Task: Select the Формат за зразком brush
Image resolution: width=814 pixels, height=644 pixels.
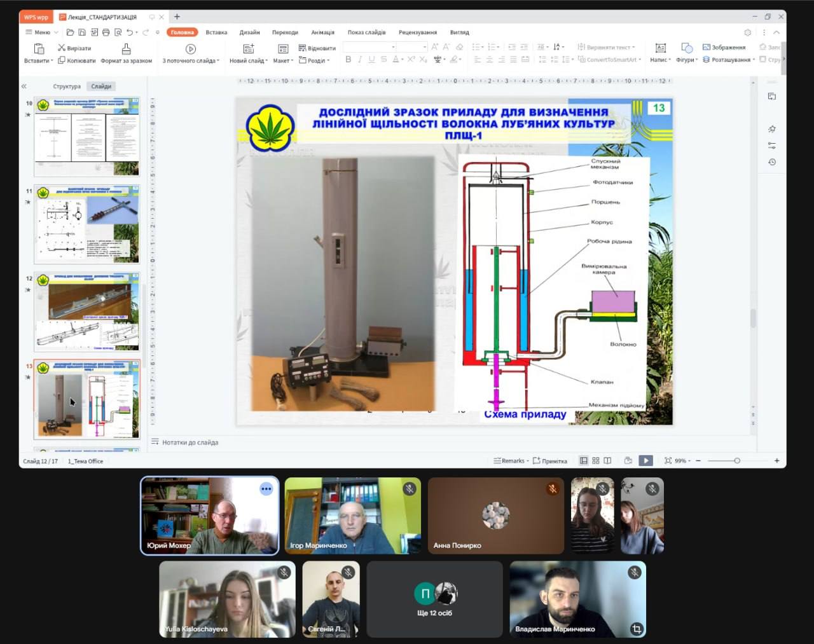Action: coord(126,49)
